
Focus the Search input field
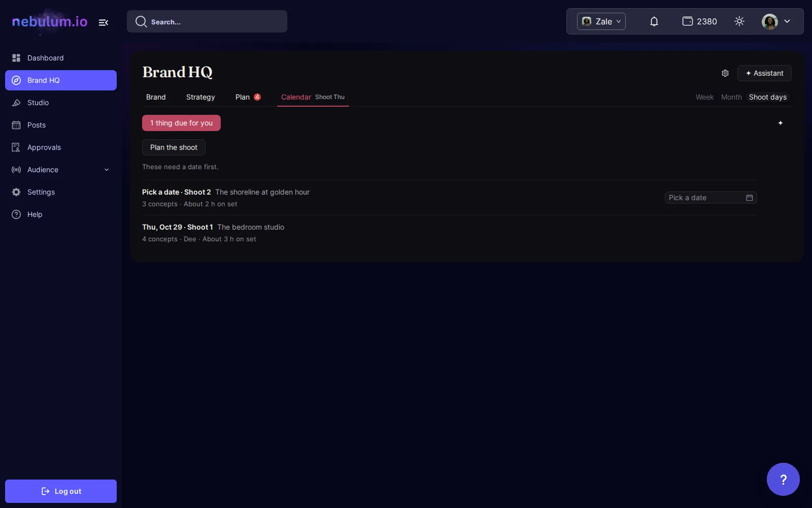coord(207,21)
